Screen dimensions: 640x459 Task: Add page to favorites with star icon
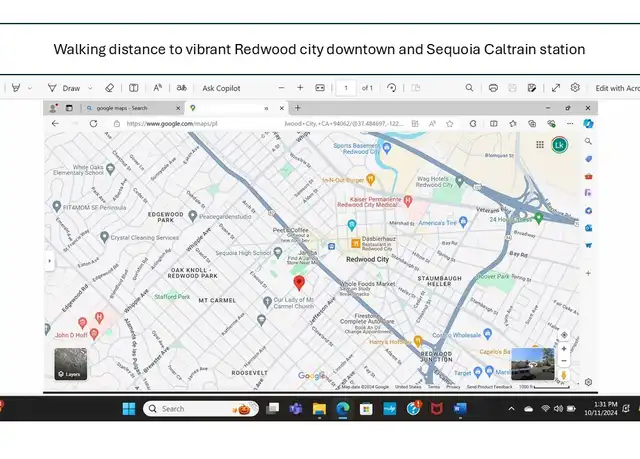[x=449, y=124]
